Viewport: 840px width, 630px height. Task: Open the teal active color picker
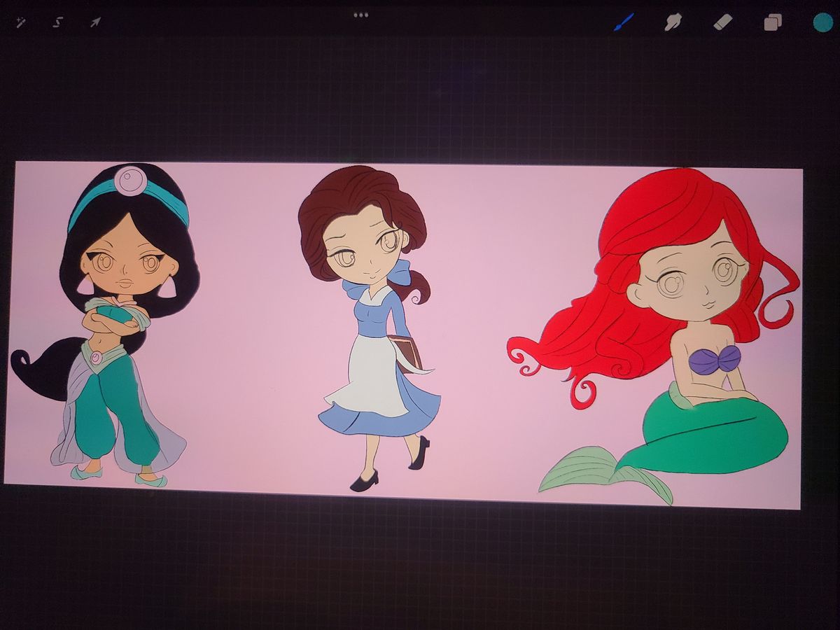tap(822, 22)
